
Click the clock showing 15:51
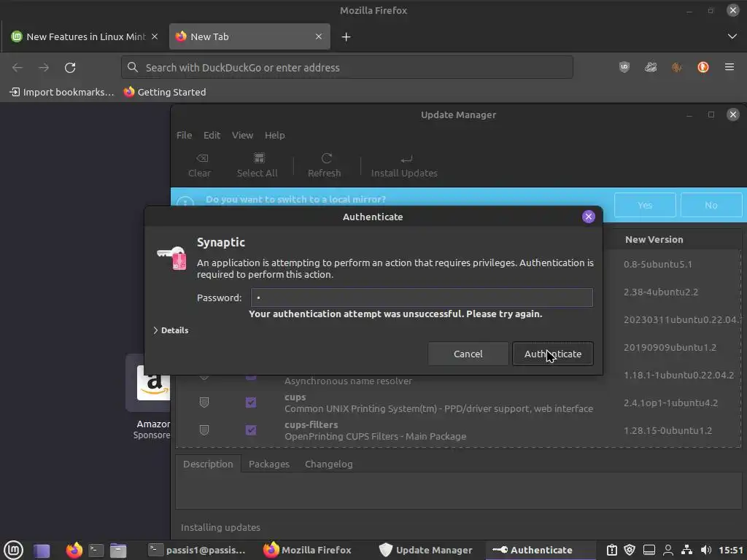tap(731, 550)
